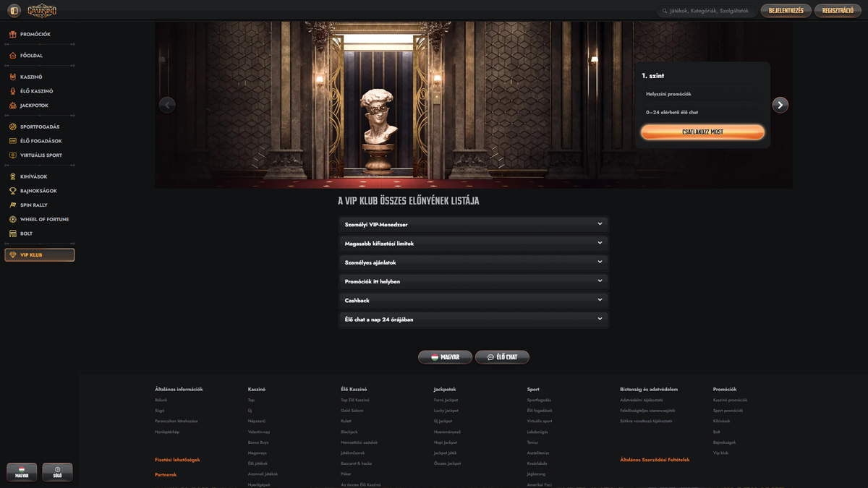Click the Promóciók gift icon in sidebar
Viewport: 868px width, 488px height.
click(x=12, y=34)
